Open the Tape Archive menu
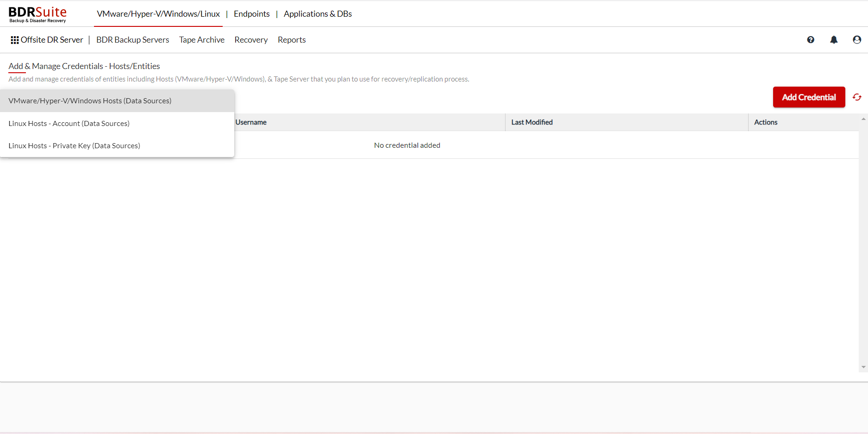Image resolution: width=868 pixels, height=434 pixels. point(202,40)
